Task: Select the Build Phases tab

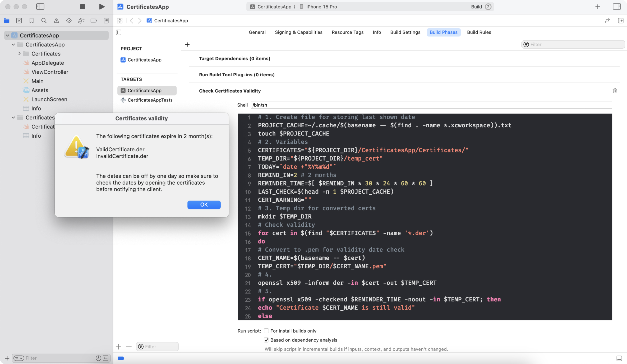Action: 443,32
